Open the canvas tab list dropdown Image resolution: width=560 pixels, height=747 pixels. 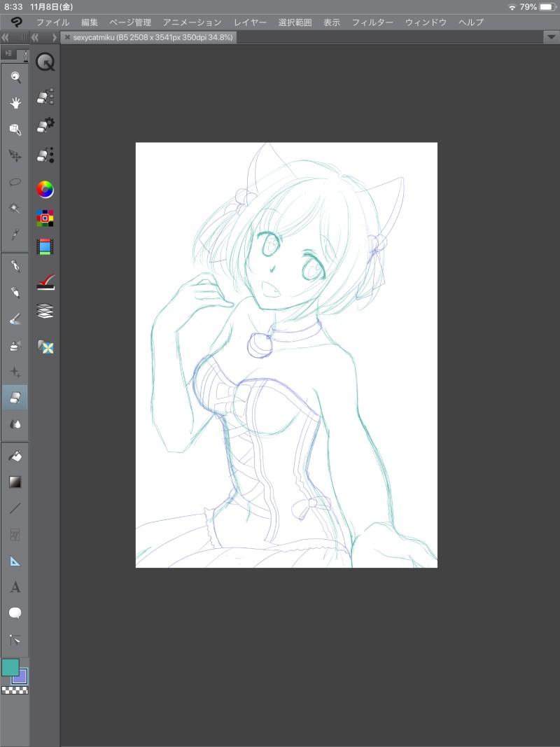(552, 37)
